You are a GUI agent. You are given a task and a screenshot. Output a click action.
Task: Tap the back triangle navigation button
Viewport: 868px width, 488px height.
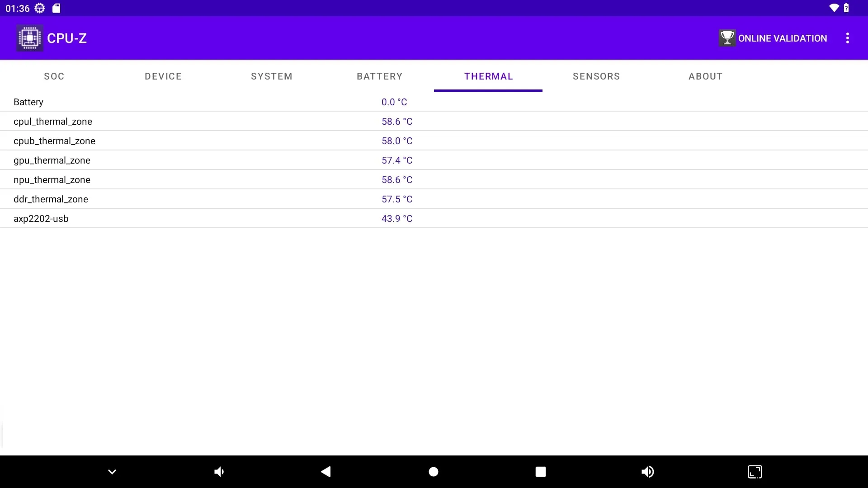[326, 472]
